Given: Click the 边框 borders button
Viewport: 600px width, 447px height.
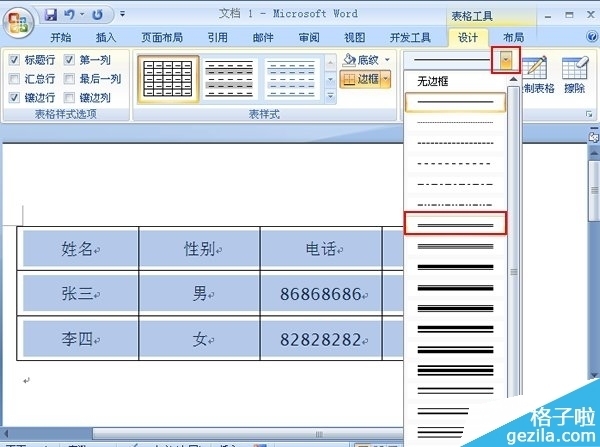Looking at the screenshot, I should tap(360, 79).
